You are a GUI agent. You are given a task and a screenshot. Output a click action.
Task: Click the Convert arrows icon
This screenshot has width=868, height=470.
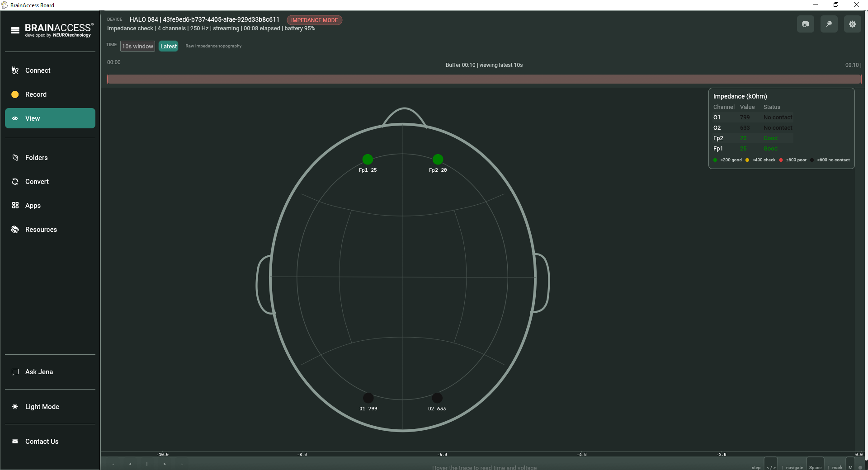[x=15, y=182]
